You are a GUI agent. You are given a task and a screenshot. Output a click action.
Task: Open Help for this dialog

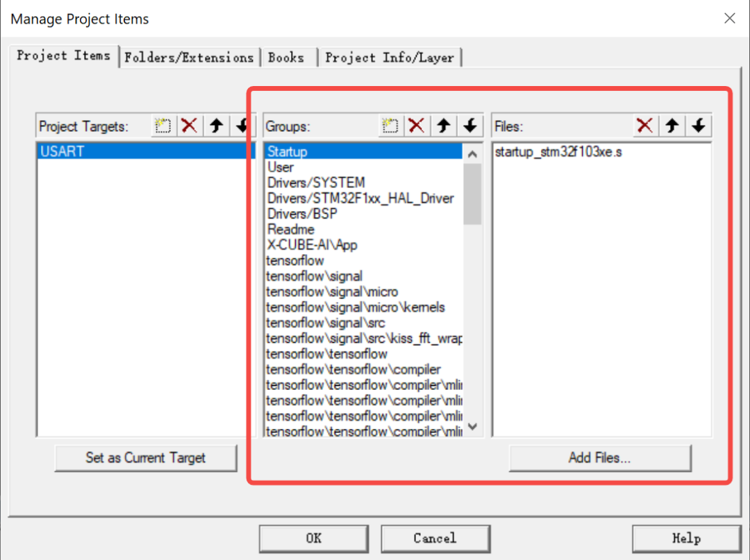(x=686, y=538)
